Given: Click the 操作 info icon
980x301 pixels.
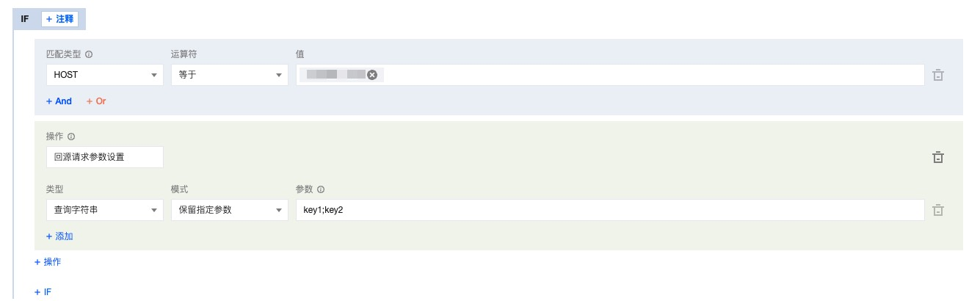Looking at the screenshot, I should 71,137.
